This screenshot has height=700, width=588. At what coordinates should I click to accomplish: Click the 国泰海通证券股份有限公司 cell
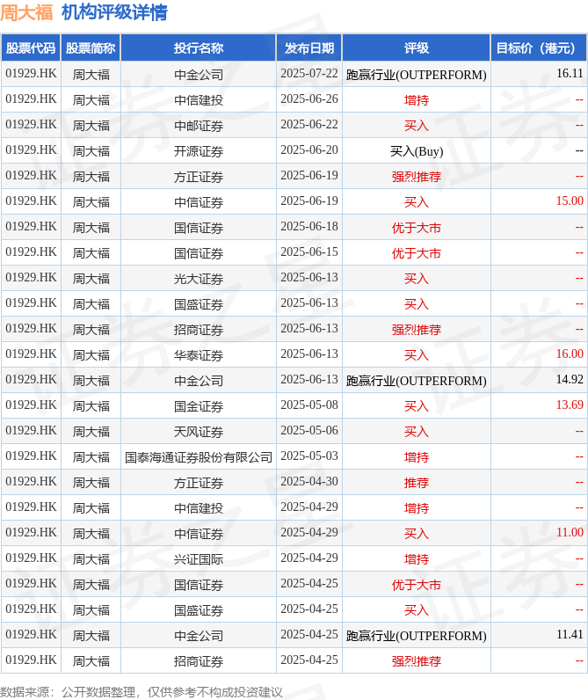coord(199,457)
